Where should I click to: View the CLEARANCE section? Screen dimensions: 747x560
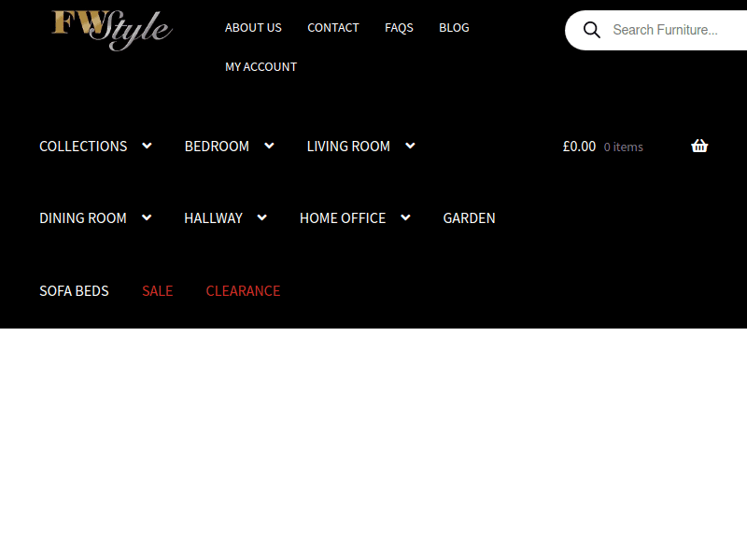click(x=243, y=290)
